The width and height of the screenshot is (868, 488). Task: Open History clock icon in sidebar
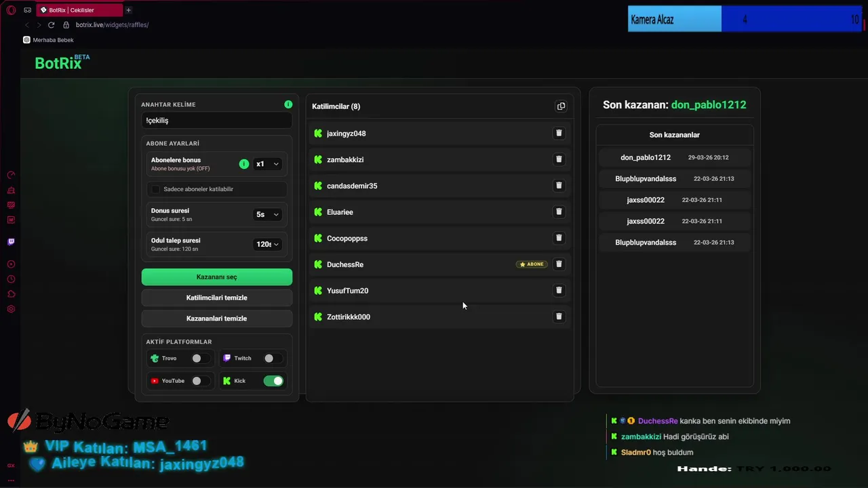[11, 279]
